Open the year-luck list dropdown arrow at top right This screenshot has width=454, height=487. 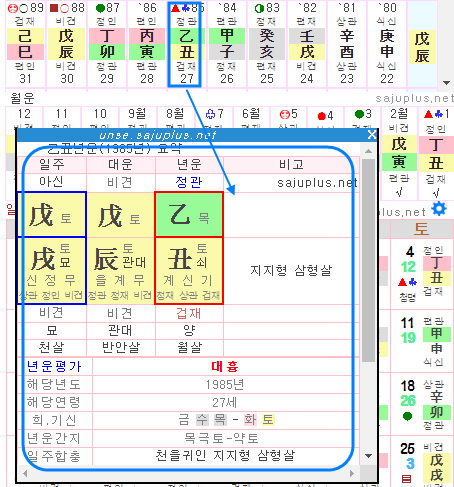click(446, 83)
